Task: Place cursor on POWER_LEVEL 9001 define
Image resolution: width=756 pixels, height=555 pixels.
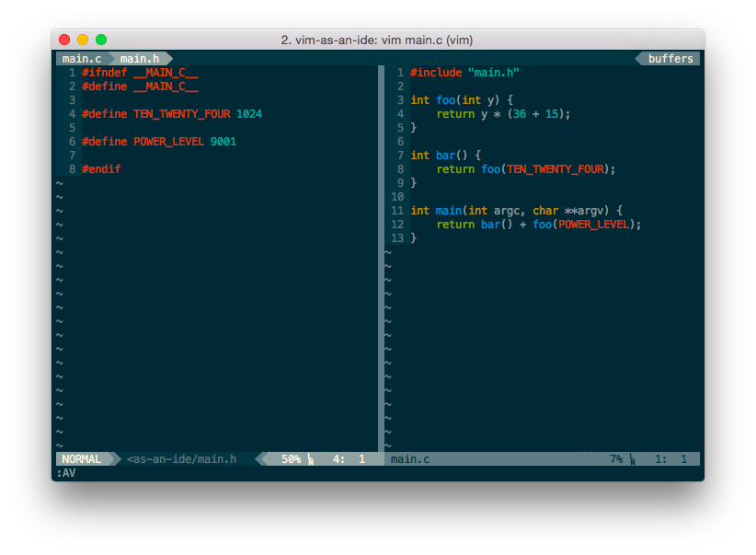Action: [158, 142]
